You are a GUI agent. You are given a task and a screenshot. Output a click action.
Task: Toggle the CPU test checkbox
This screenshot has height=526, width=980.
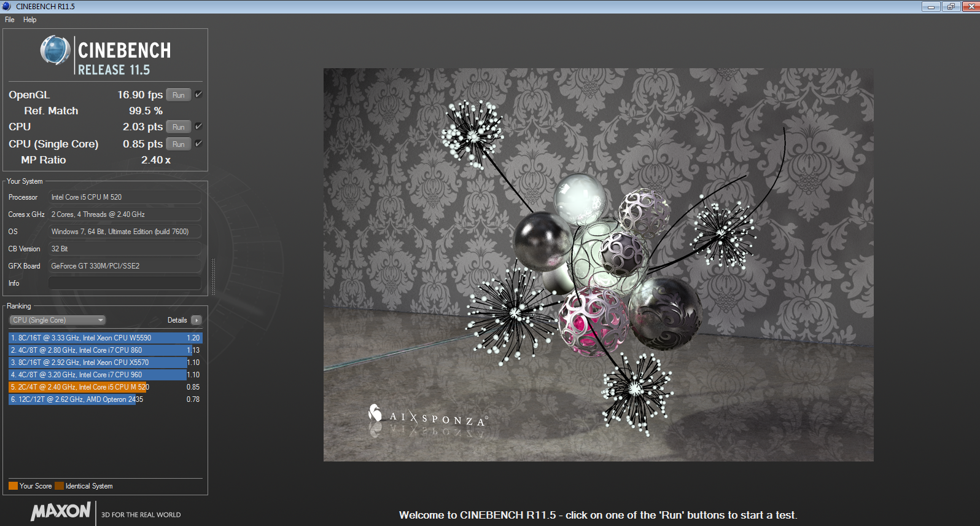[x=198, y=127]
